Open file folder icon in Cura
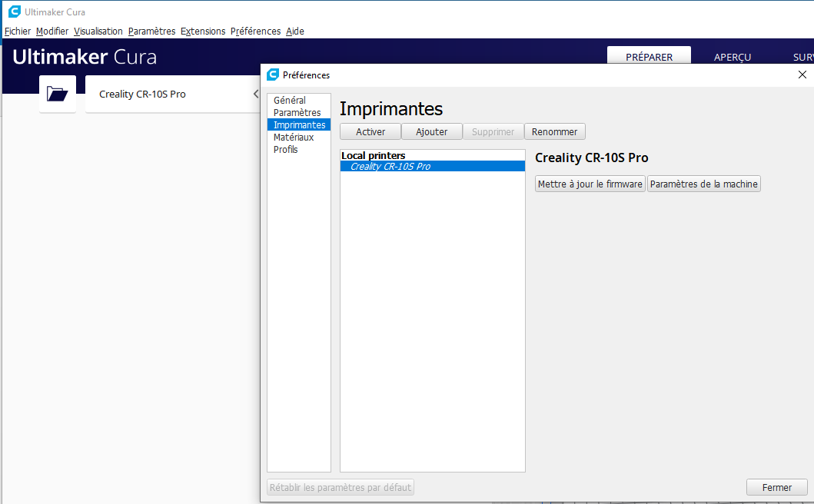814x504 pixels. click(x=58, y=94)
